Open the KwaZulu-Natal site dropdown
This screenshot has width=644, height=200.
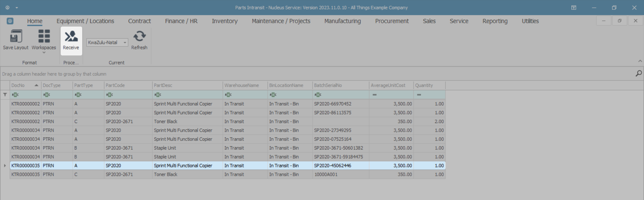tap(125, 42)
